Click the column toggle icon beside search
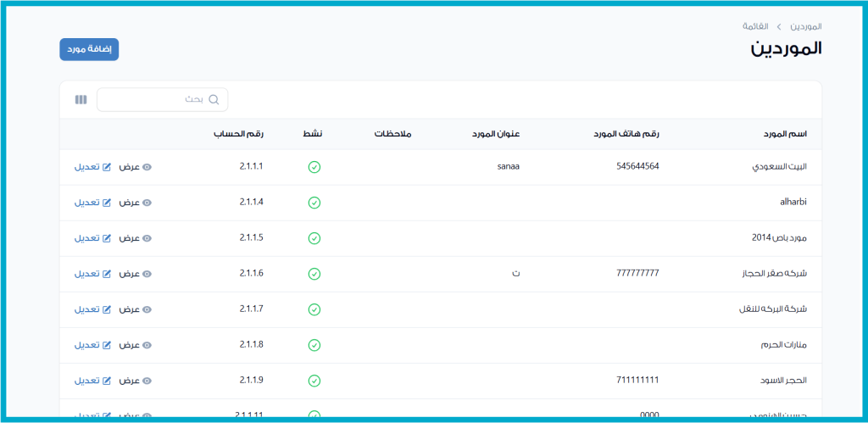The height and width of the screenshot is (423, 868). [81, 100]
